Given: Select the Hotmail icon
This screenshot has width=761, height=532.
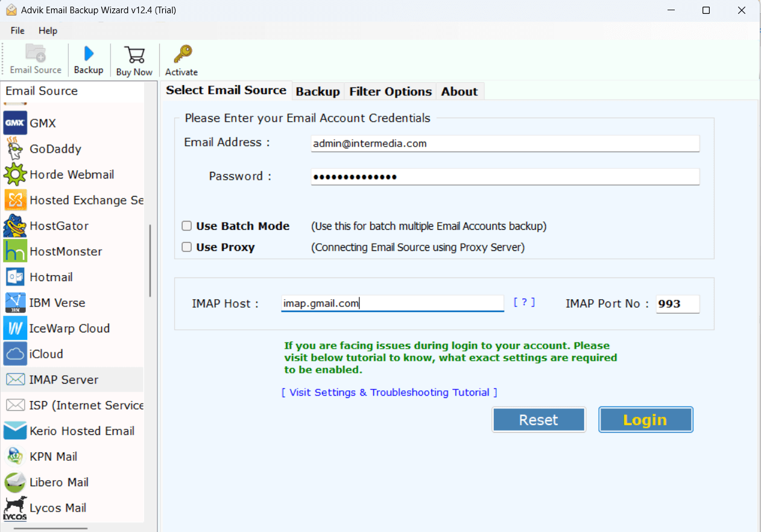Looking at the screenshot, I should pos(15,277).
